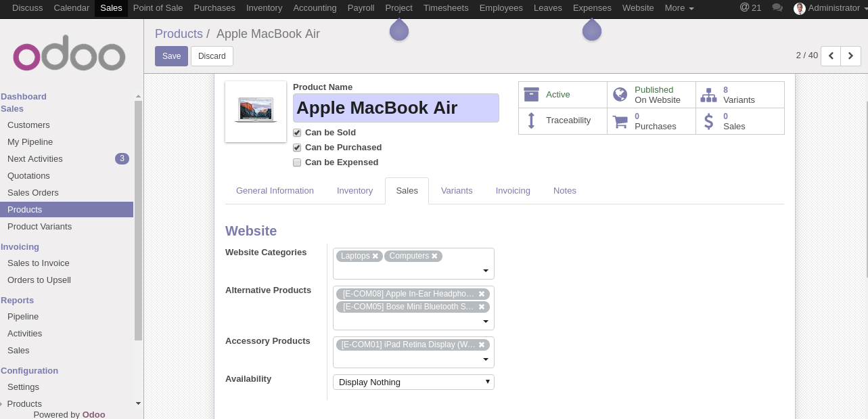Remove Apple In-Ear Headphones alternative product

[x=482, y=294]
